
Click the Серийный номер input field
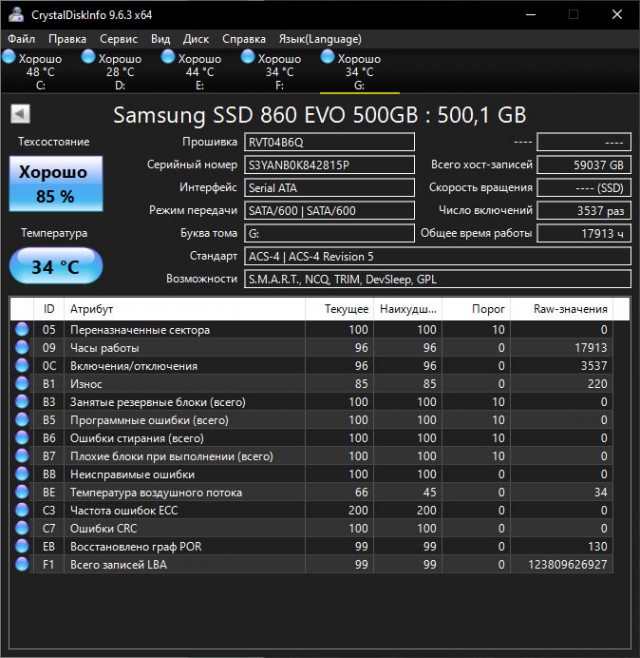click(329, 165)
